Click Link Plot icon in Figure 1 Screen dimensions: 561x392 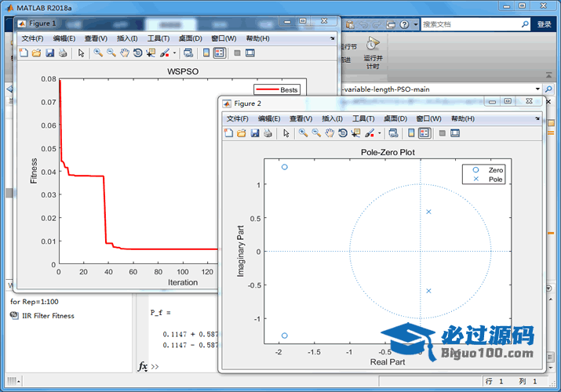[188, 53]
